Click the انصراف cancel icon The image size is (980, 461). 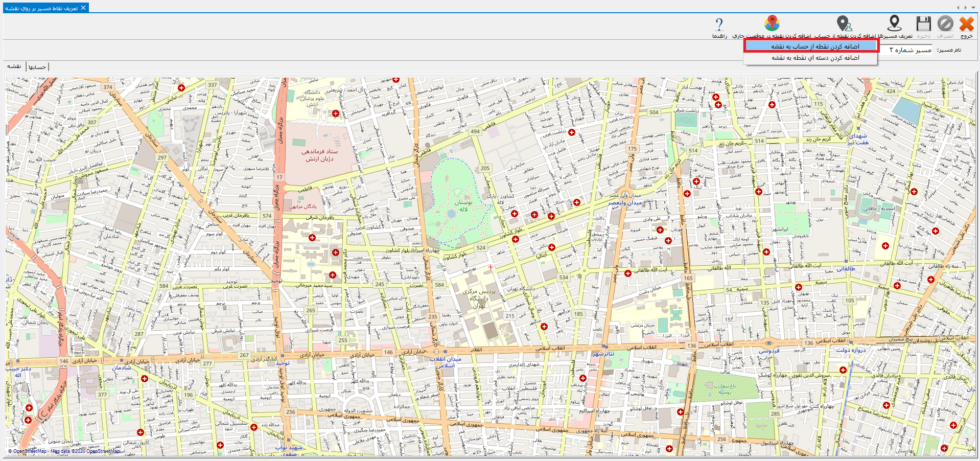click(x=945, y=24)
